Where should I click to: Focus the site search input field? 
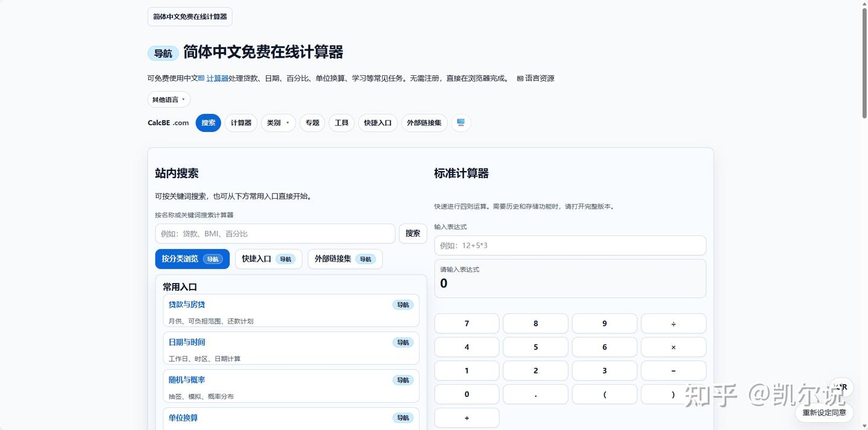[x=275, y=234]
